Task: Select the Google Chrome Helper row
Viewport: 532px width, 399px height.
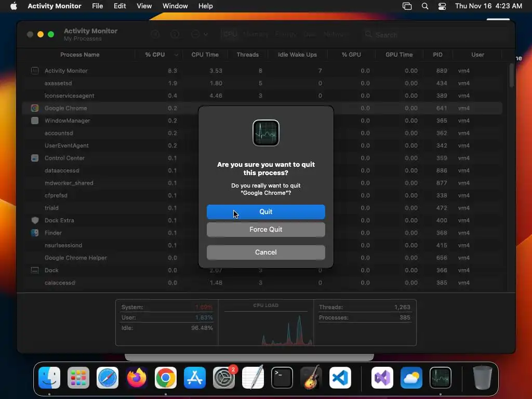Action: tap(262, 258)
